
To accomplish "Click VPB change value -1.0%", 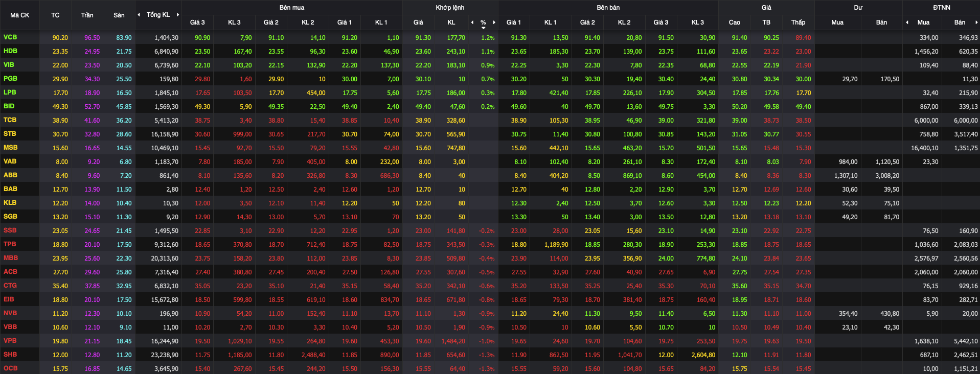I will coord(487,341).
